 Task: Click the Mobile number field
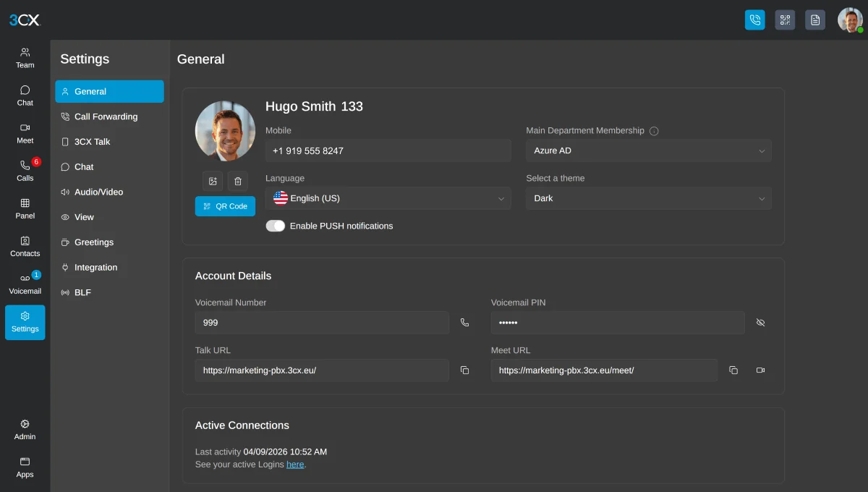(x=388, y=150)
